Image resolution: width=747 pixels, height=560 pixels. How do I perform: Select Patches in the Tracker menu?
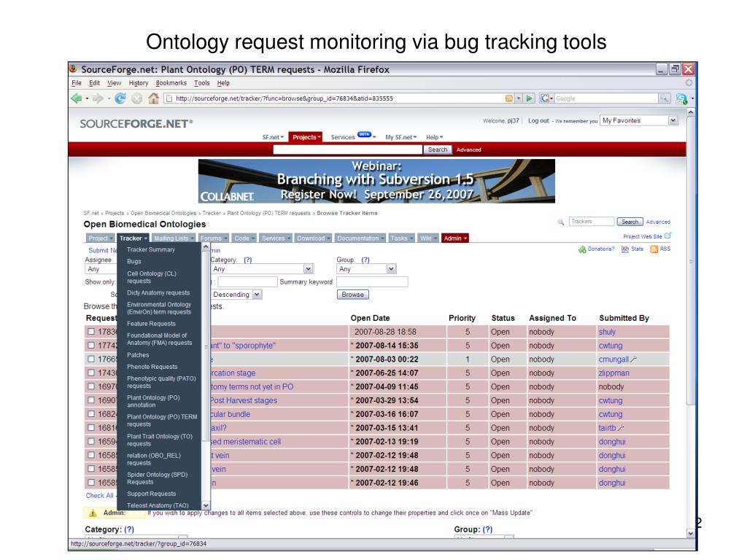pyautogui.click(x=138, y=355)
